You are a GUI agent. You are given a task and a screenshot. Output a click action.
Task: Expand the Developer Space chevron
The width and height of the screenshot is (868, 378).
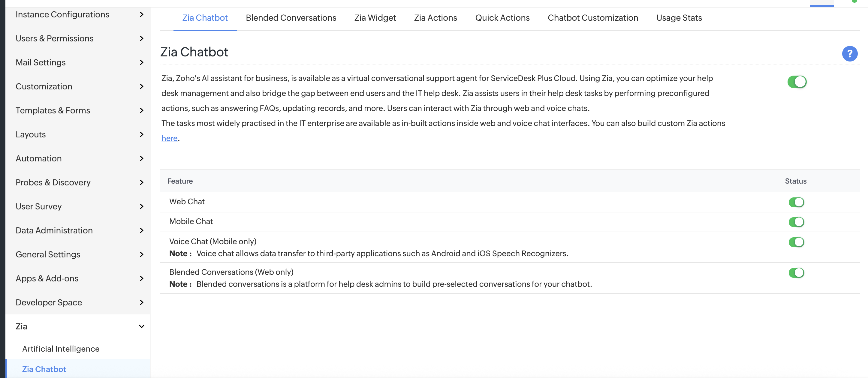click(142, 302)
